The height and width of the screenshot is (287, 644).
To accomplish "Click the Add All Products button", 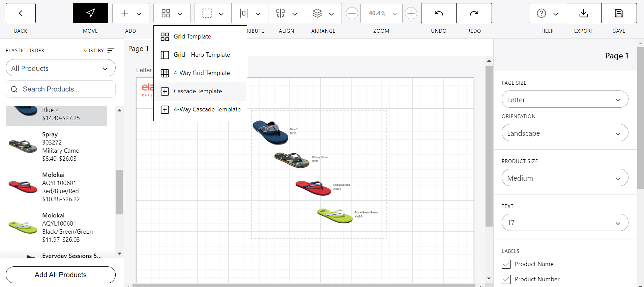I will pos(61,275).
